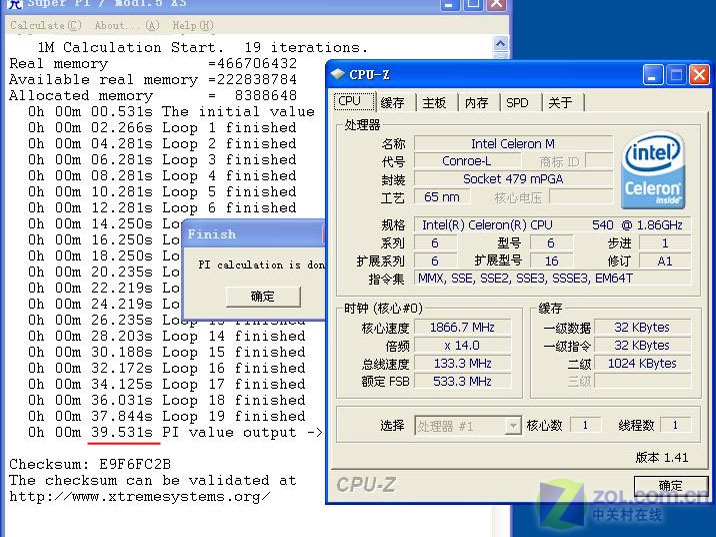Open the Help(H) menu in Super PI

pos(193,26)
